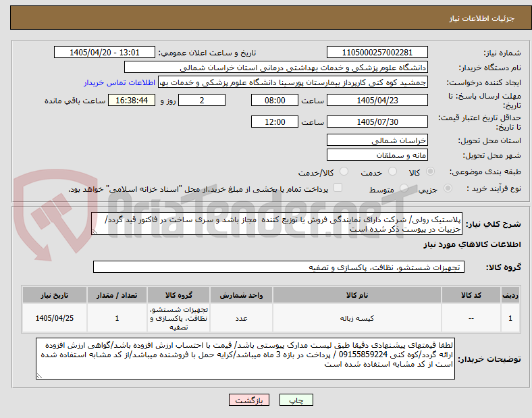This screenshot has width=532, height=418.
Task: Click the اطلاعات کالاهای مورد نیاز heading
Action: 472,244
